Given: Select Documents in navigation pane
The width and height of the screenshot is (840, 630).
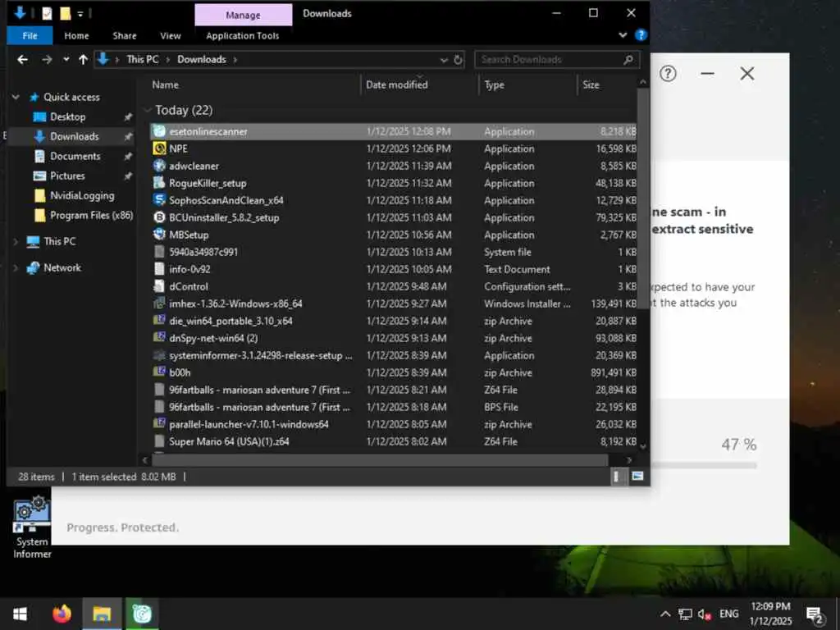Looking at the screenshot, I should point(75,156).
